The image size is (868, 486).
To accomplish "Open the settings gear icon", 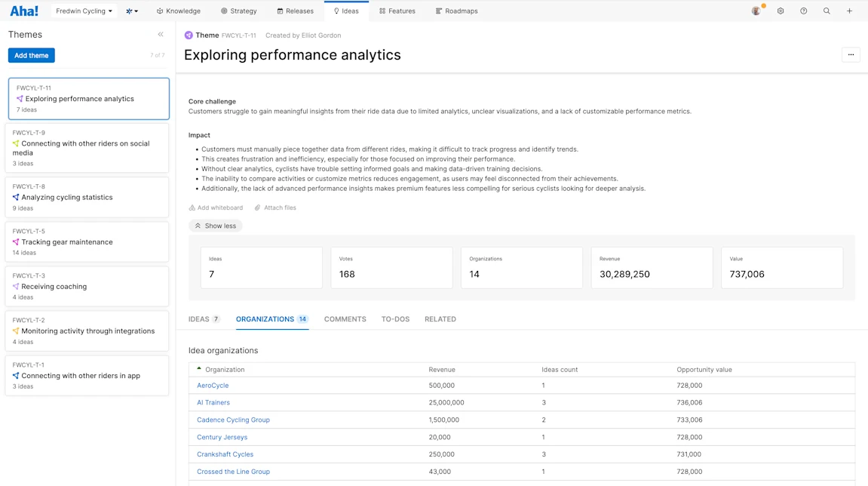I will coord(780,11).
